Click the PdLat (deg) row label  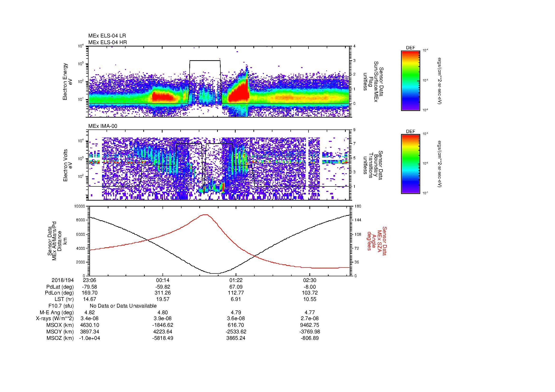[x=60, y=287]
